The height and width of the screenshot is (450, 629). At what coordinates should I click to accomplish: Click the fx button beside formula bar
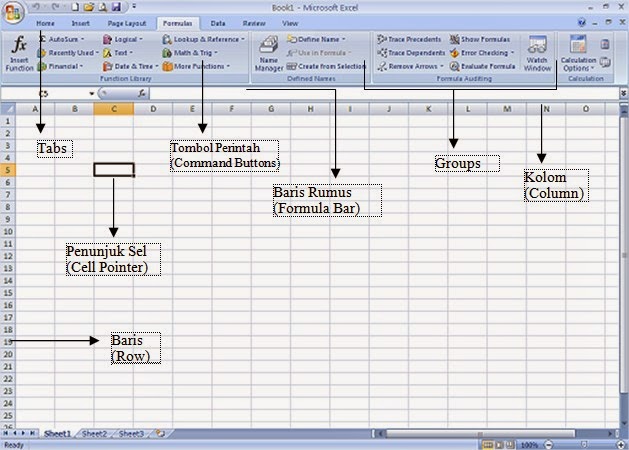tap(142, 93)
